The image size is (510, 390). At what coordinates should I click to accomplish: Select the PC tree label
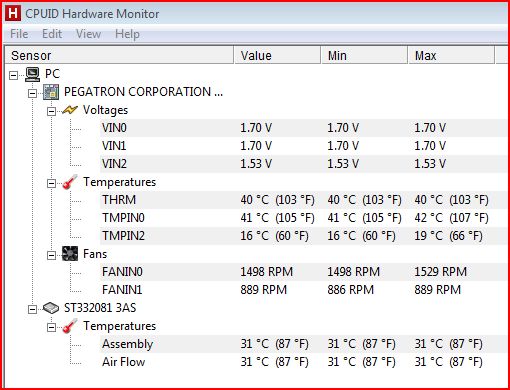pyautogui.click(x=52, y=74)
